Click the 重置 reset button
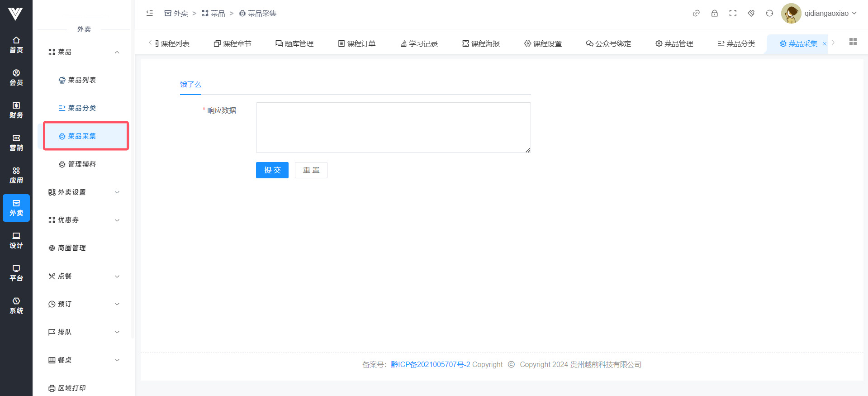The width and height of the screenshot is (868, 396). [311, 170]
